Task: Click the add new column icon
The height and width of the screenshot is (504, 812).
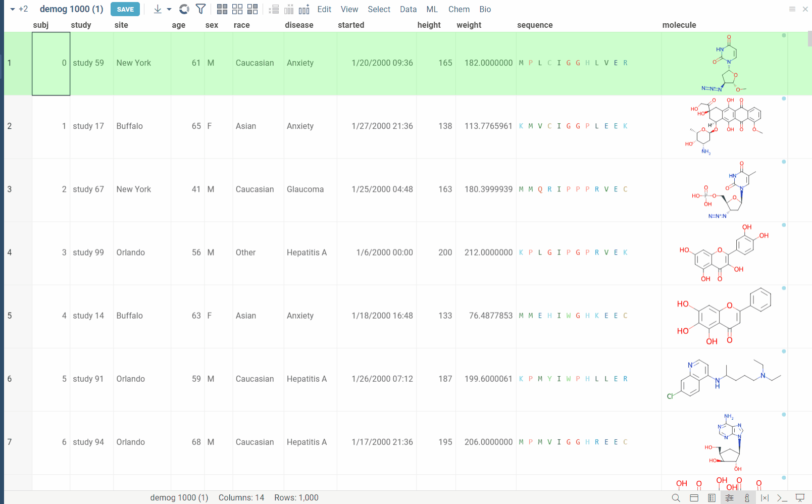Action: click(303, 9)
